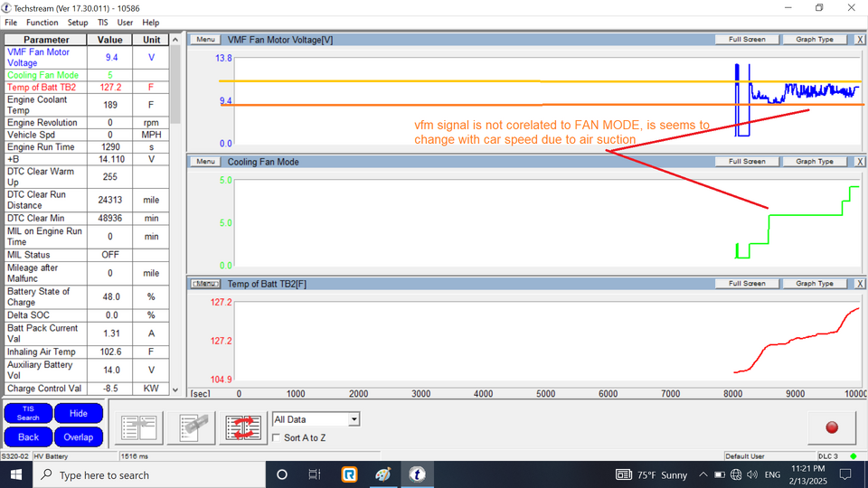This screenshot has width=868, height=488.
Task: Open Menu for Temp of Batt TB2 graph
Action: coord(205,283)
